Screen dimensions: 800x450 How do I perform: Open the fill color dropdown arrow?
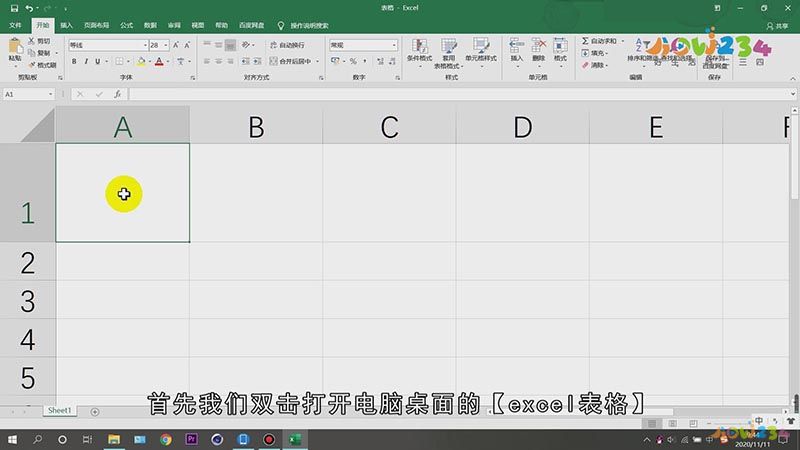pyautogui.click(x=149, y=61)
